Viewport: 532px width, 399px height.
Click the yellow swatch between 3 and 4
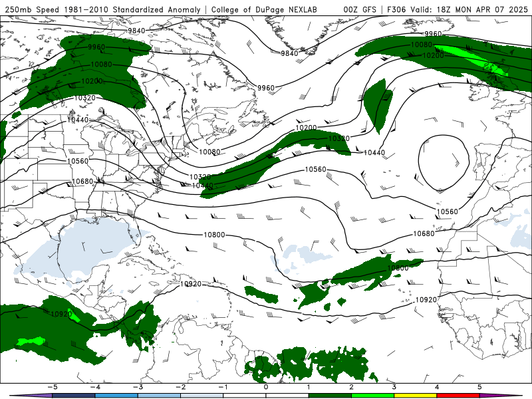[416, 396]
